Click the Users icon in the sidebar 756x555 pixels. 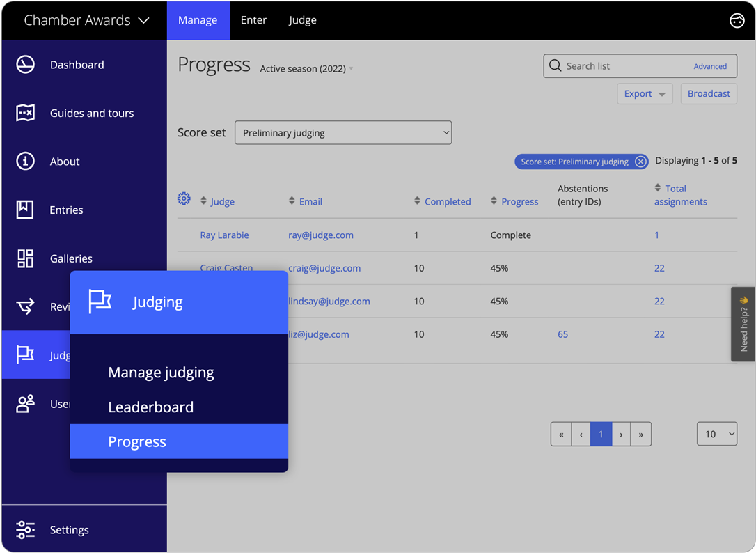pos(25,404)
